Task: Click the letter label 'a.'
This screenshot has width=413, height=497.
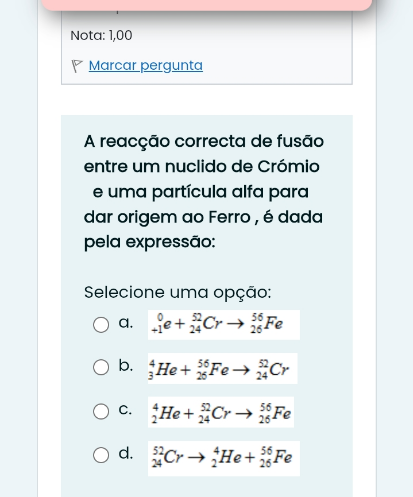Action: 126,323
